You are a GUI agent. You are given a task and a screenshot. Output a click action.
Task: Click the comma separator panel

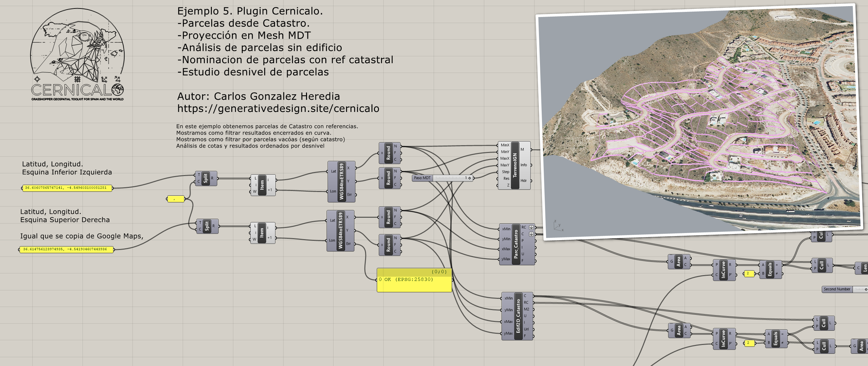[x=176, y=199]
